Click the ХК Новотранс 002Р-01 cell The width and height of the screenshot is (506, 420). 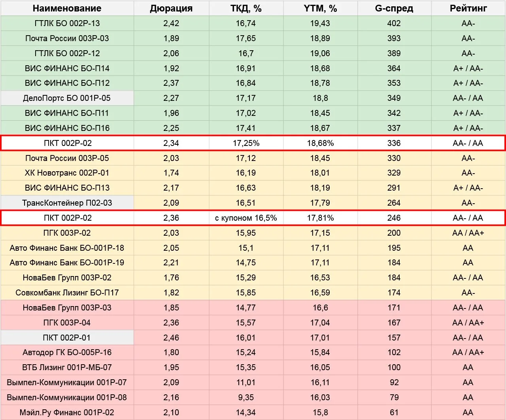click(67, 173)
